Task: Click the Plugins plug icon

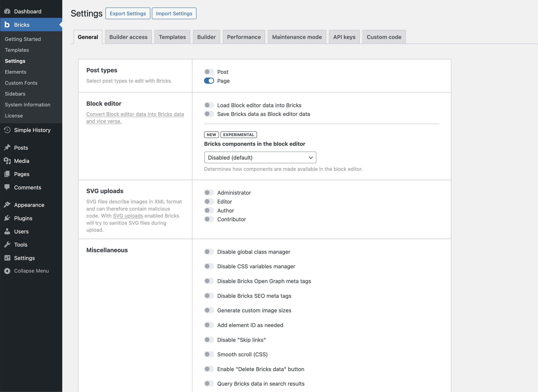Action: point(7,218)
